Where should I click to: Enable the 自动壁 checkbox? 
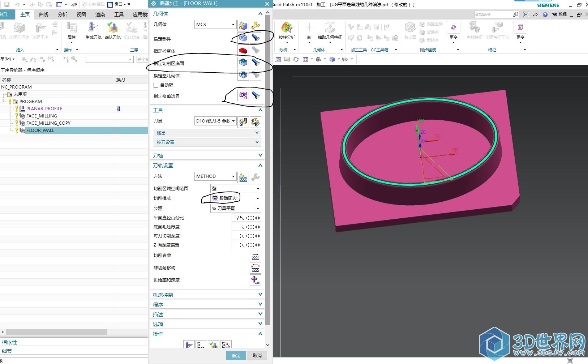point(156,85)
